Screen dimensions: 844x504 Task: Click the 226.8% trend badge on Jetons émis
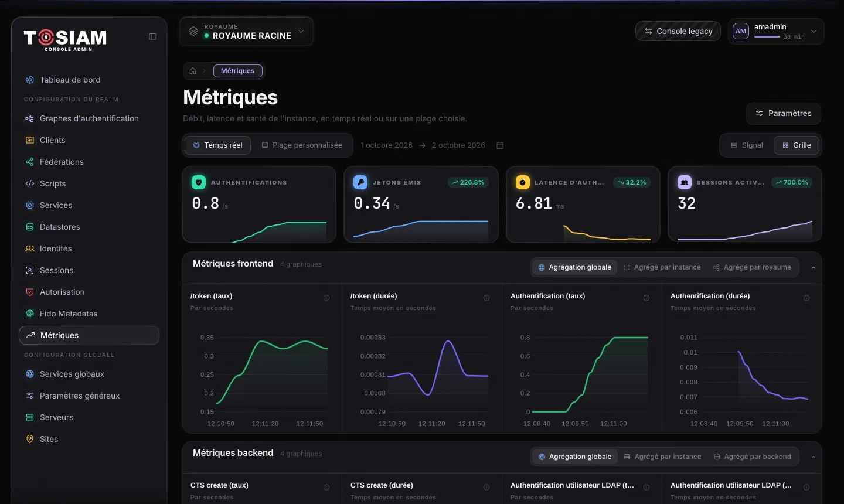[x=468, y=182]
